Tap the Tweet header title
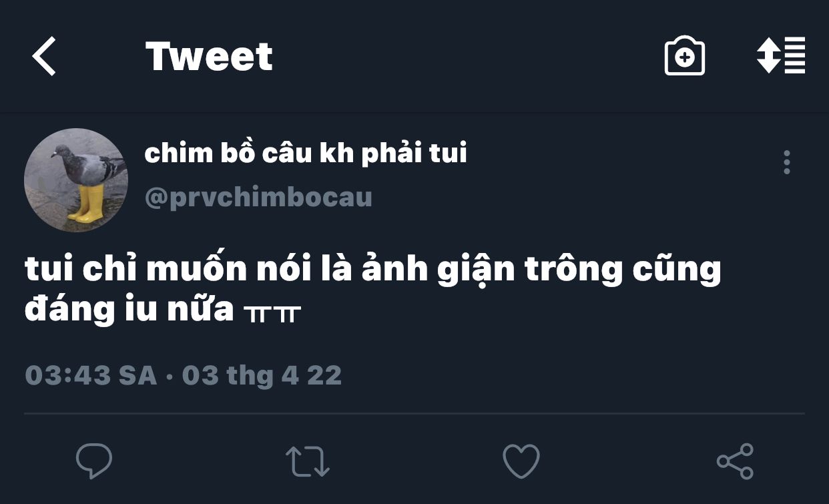The width and height of the screenshot is (829, 504). (209, 57)
